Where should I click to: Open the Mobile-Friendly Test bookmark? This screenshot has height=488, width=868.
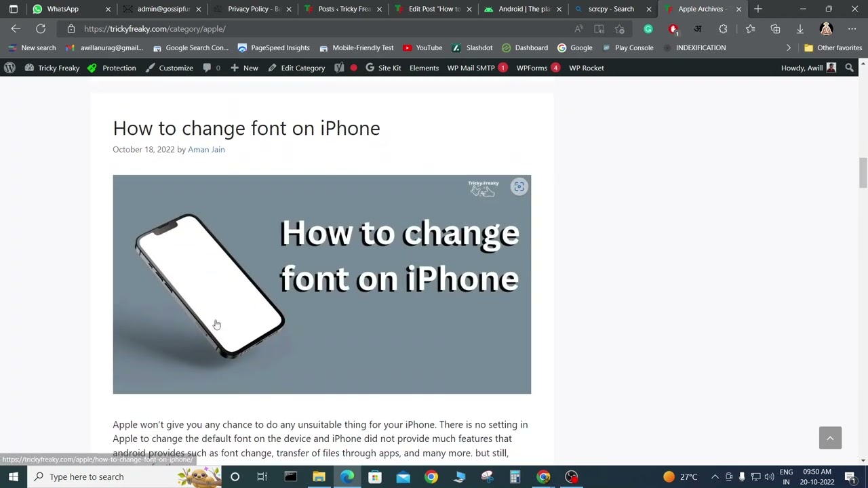pyautogui.click(x=356, y=47)
